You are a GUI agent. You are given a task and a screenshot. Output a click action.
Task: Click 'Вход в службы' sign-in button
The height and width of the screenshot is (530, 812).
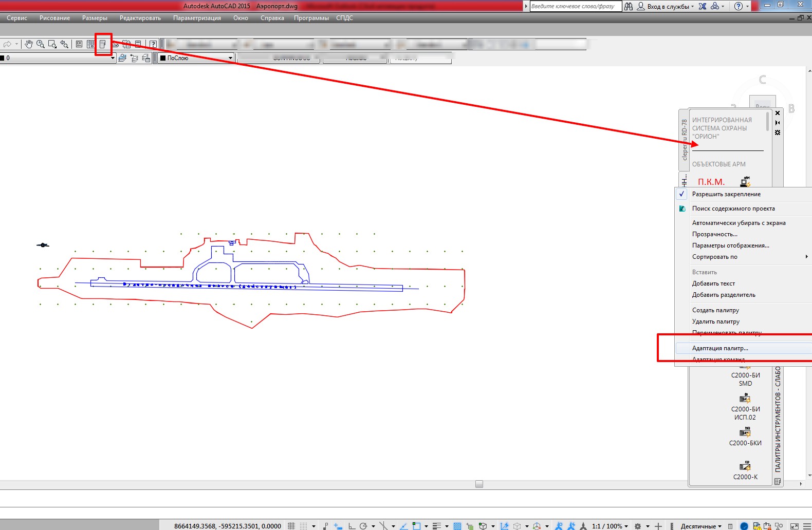(665, 6)
